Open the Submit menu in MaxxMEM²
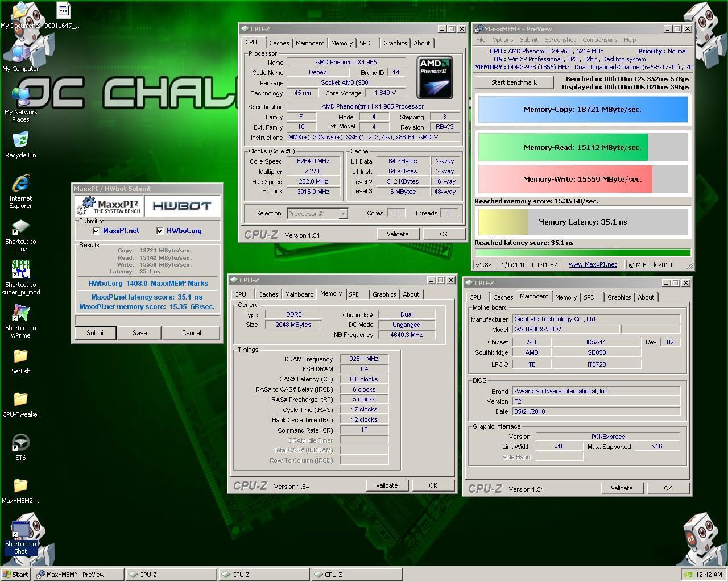 [528, 40]
